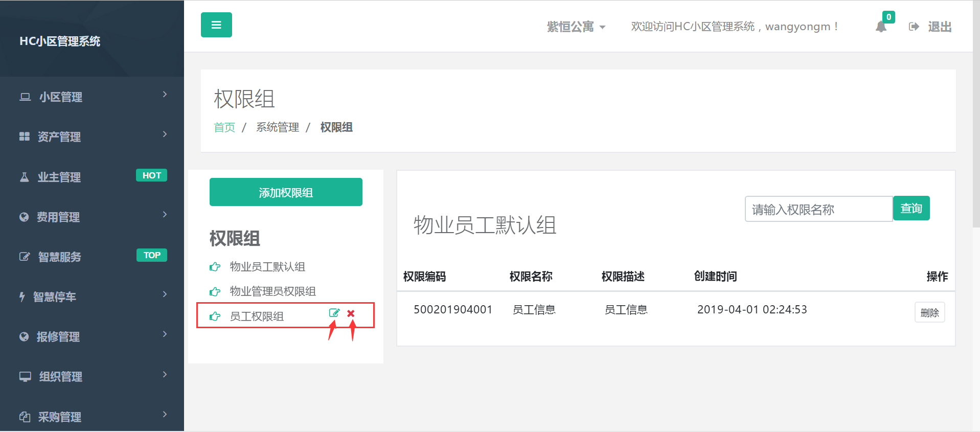Click the 添加权限组 button
Viewport: 980px width, 432px height.
coord(286,192)
